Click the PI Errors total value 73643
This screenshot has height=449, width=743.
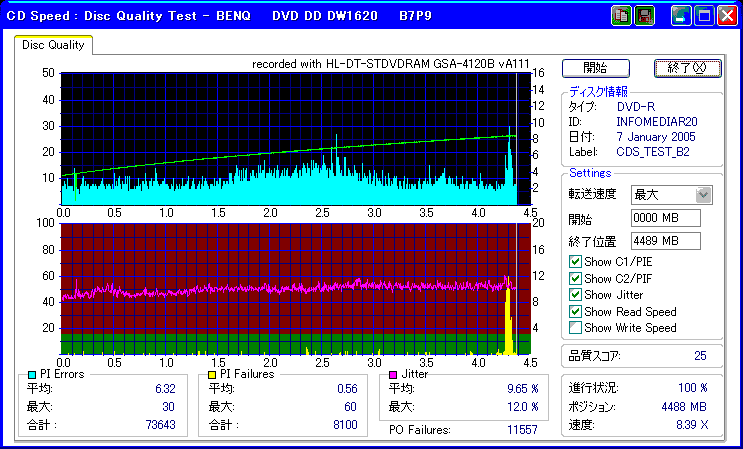point(161,424)
